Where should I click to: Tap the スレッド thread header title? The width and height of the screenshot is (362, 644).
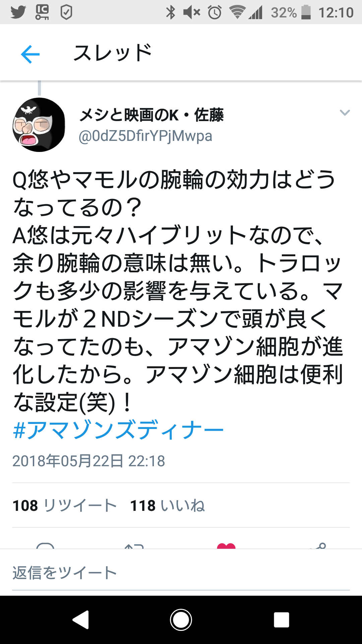click(113, 53)
